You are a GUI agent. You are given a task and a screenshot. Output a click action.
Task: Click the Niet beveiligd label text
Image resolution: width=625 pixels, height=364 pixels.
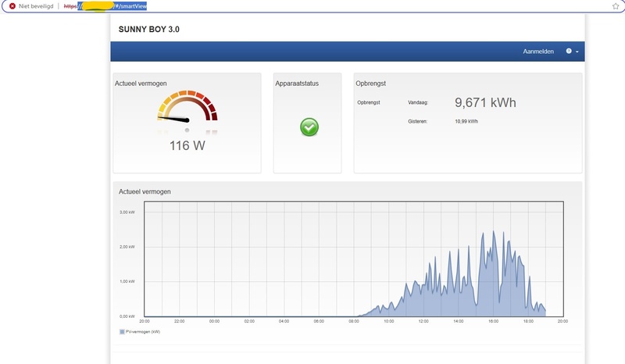click(x=36, y=6)
